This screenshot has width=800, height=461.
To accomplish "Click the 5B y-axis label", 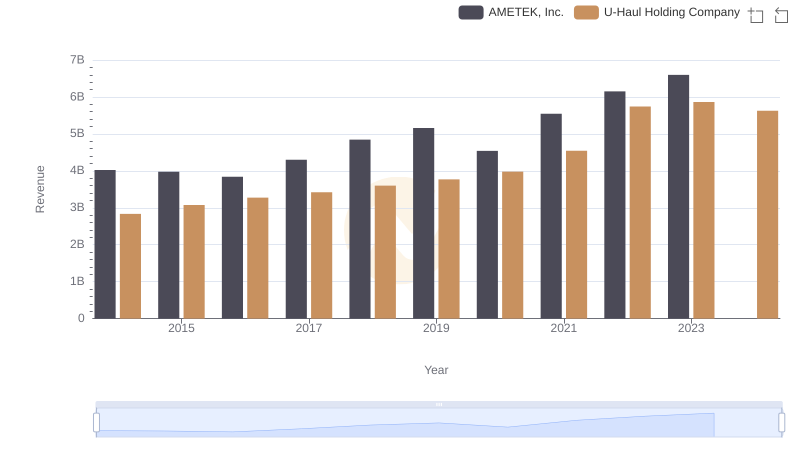I will (x=77, y=134).
